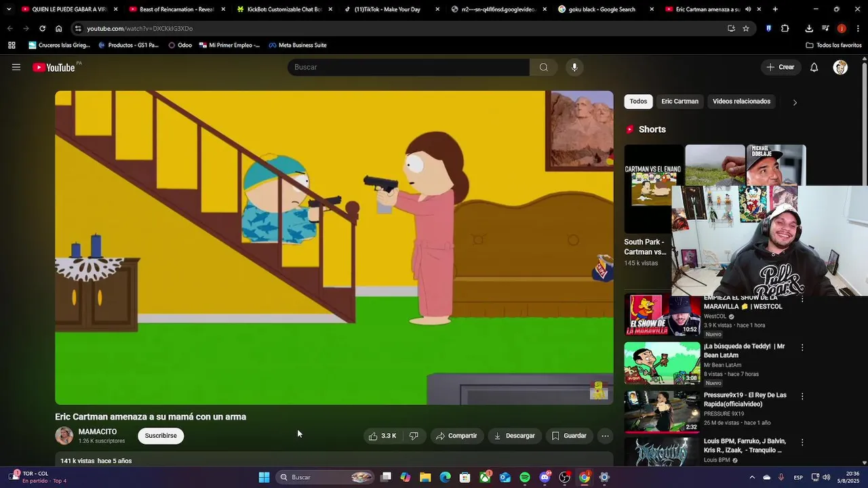Open the YouTube account avatar menu
Viewport: 868px width, 488px height.
tap(840, 67)
